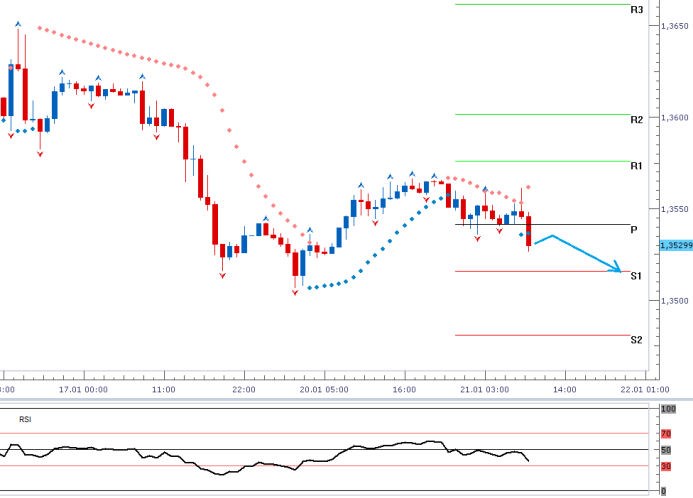
Task: Click the RSI 70 overbought level marker
Action: point(666,434)
